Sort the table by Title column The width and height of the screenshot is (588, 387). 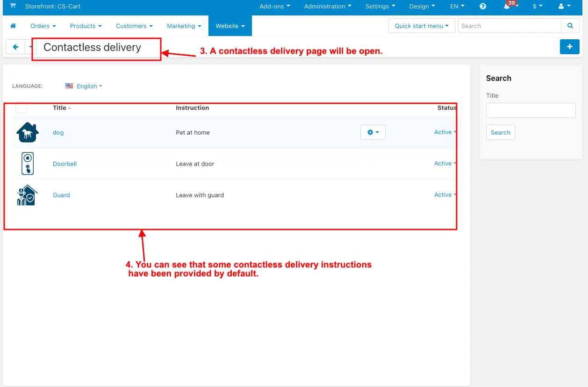click(62, 107)
